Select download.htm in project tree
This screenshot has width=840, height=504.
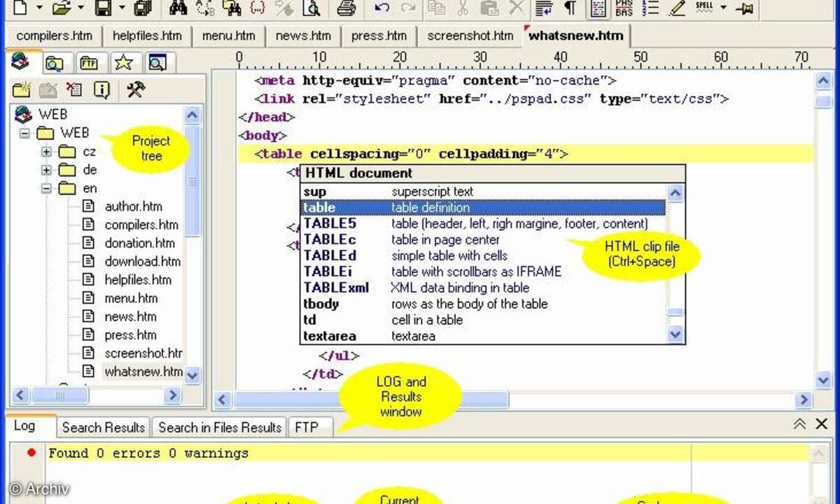142,261
